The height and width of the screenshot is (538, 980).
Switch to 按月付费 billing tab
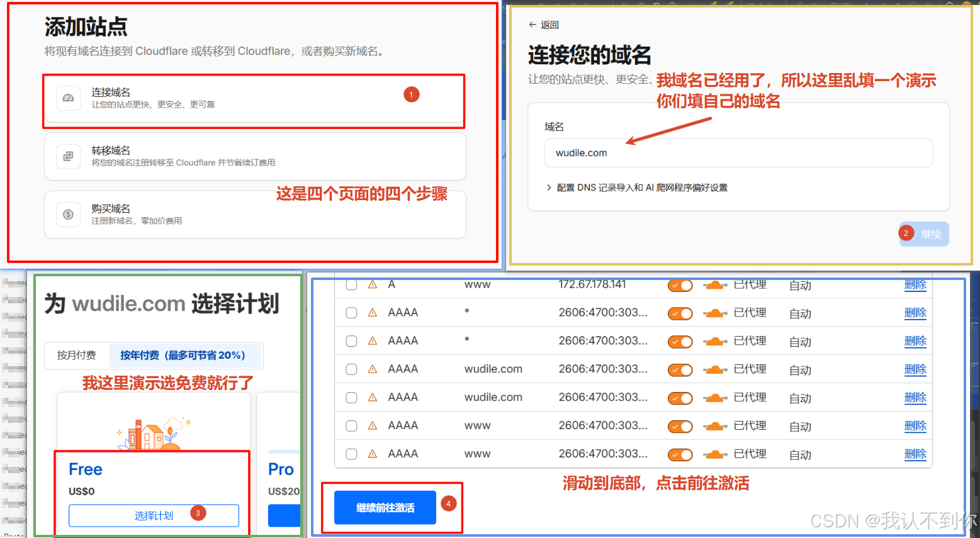[77, 356]
